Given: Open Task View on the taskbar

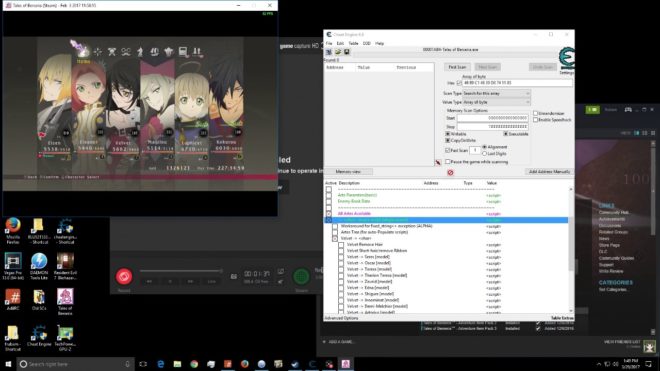Looking at the screenshot, I should point(143,364).
